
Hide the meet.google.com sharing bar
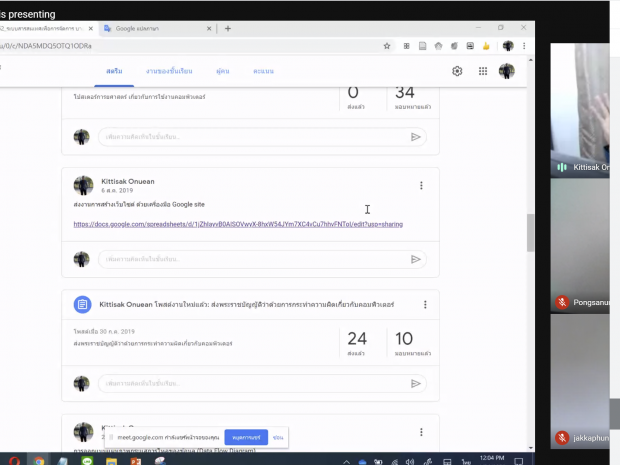coord(278,437)
